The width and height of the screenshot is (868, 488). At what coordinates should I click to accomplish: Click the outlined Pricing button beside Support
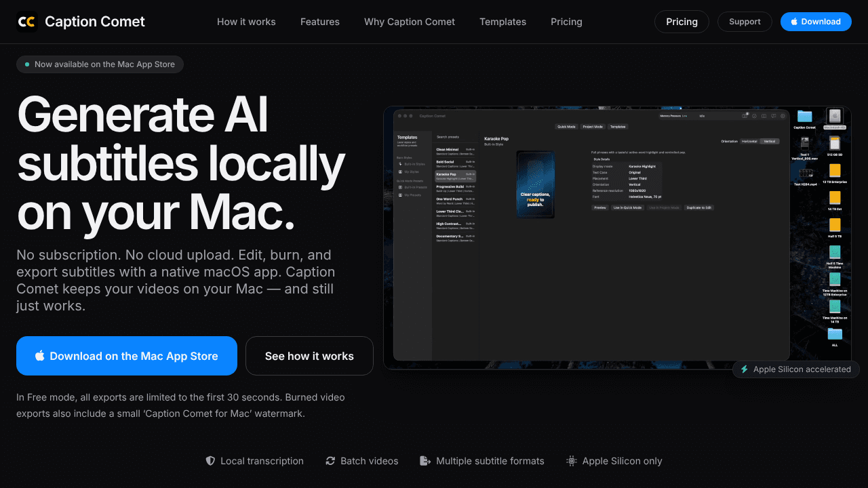[682, 22]
